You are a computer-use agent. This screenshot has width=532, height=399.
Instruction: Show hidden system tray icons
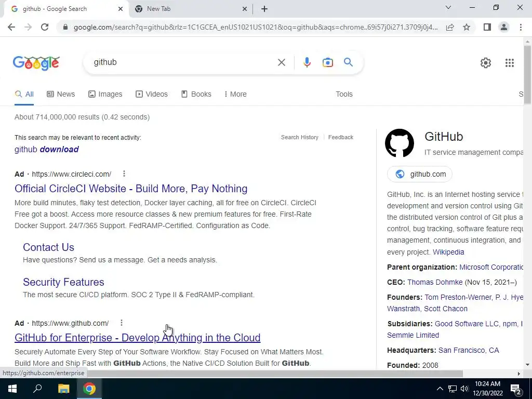point(440,389)
